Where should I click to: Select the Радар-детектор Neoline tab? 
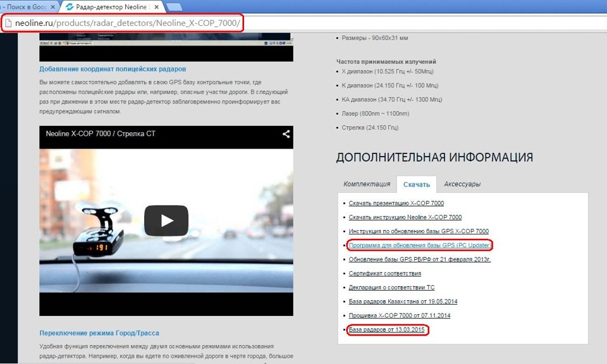click(111, 7)
